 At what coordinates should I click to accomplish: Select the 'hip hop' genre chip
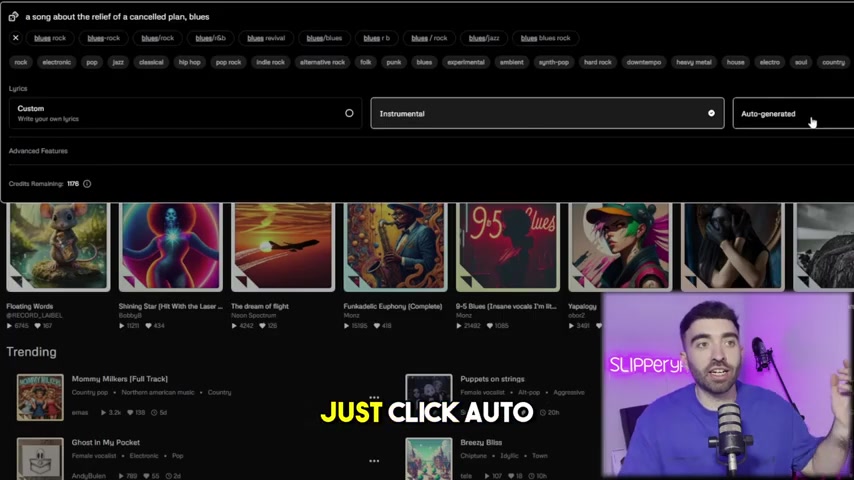point(190,62)
